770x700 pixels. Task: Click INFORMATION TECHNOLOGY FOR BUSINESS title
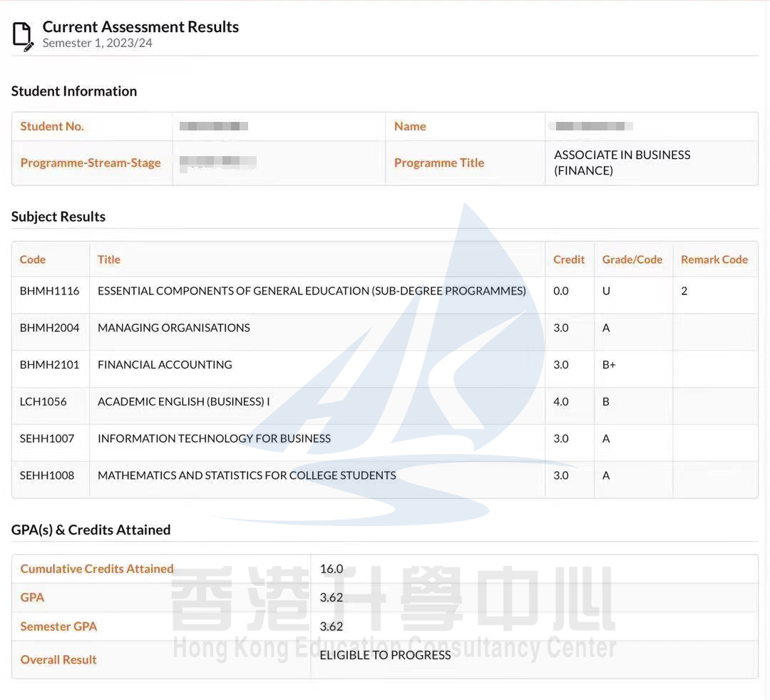point(214,438)
